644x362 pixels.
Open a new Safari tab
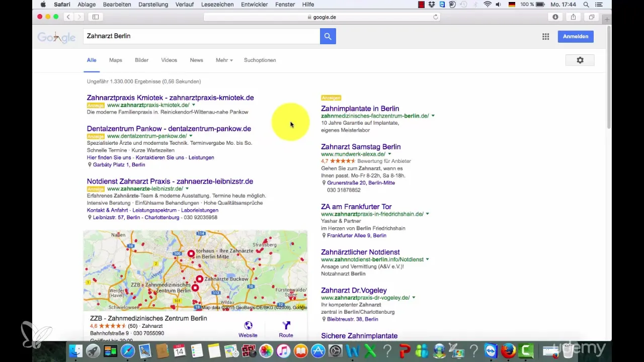(607, 19)
